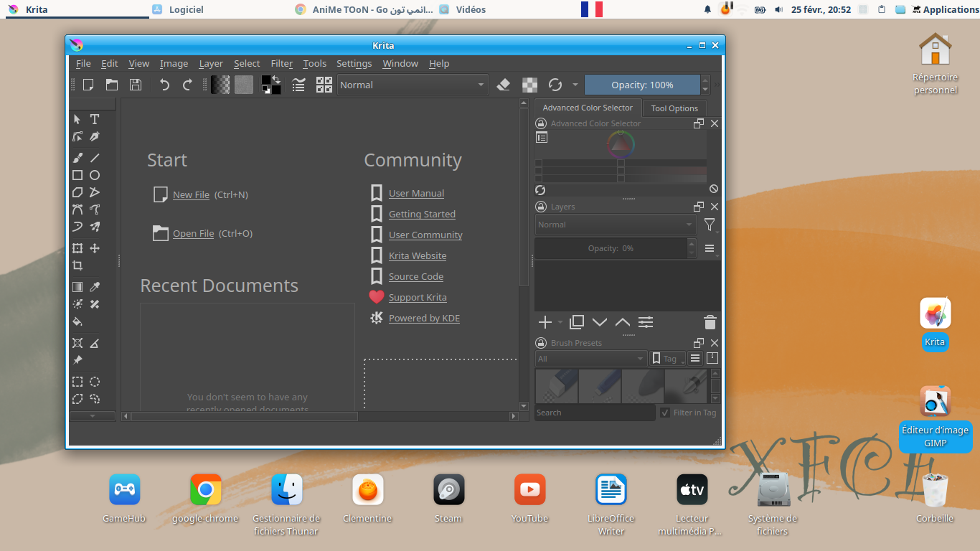Click the layer properties sliders icon
Screen dimensions: 980x551
point(646,322)
